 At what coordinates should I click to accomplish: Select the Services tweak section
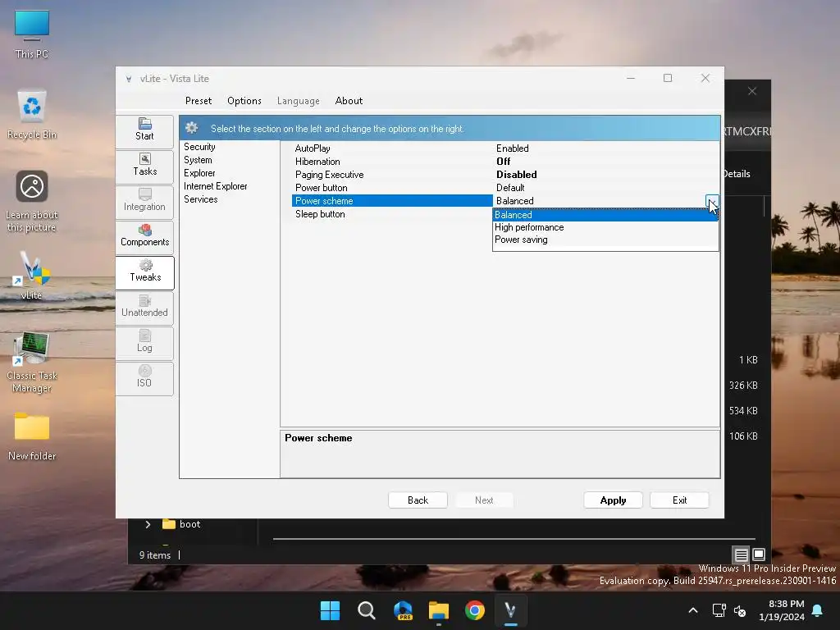pyautogui.click(x=201, y=199)
